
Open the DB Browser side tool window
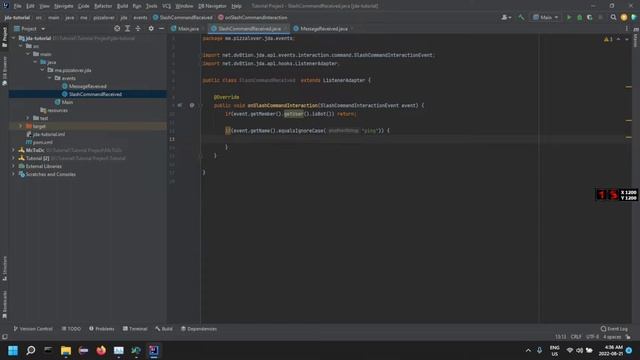click(x=4, y=71)
